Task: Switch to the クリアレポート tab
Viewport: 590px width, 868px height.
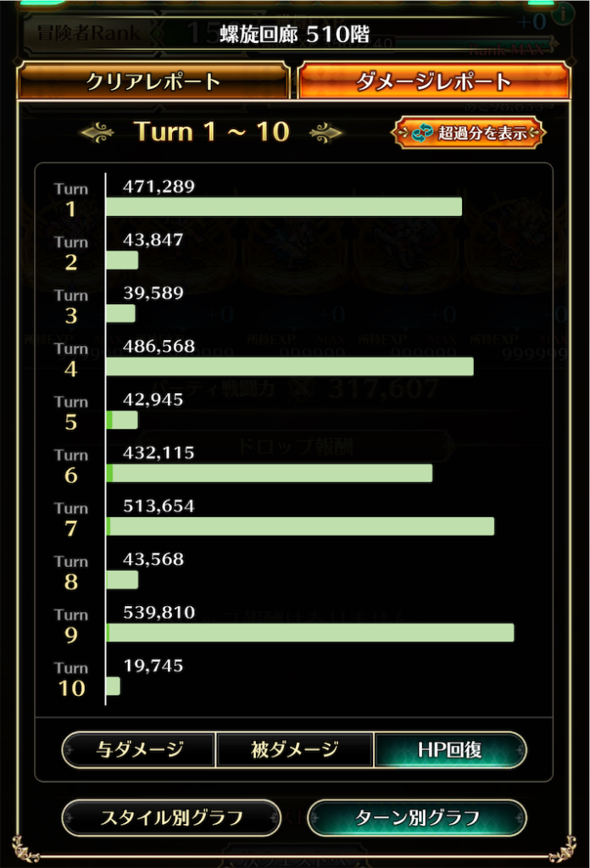Action: point(153,82)
